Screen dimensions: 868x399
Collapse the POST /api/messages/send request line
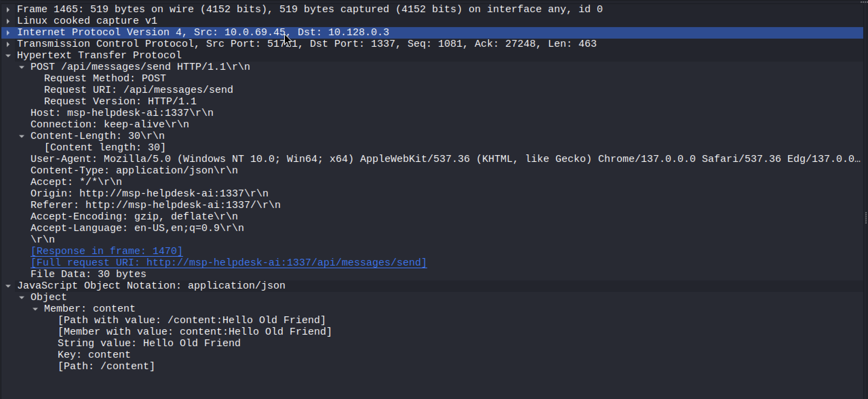tap(22, 67)
